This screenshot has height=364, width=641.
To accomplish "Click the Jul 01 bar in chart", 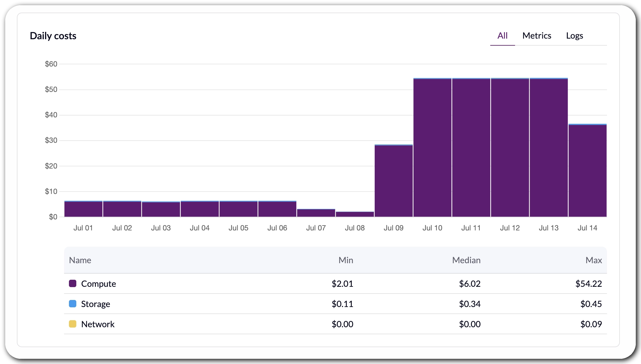I will [x=83, y=209].
